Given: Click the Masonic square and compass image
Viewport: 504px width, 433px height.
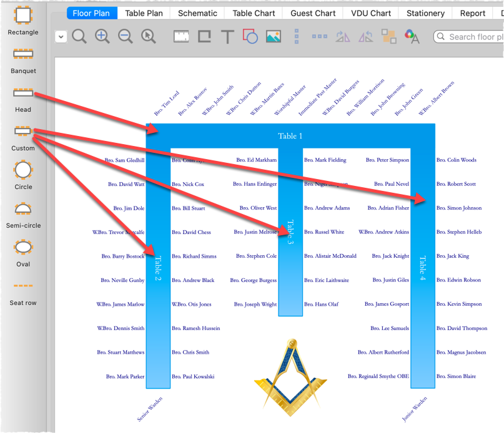Looking at the screenshot, I should [290, 373].
